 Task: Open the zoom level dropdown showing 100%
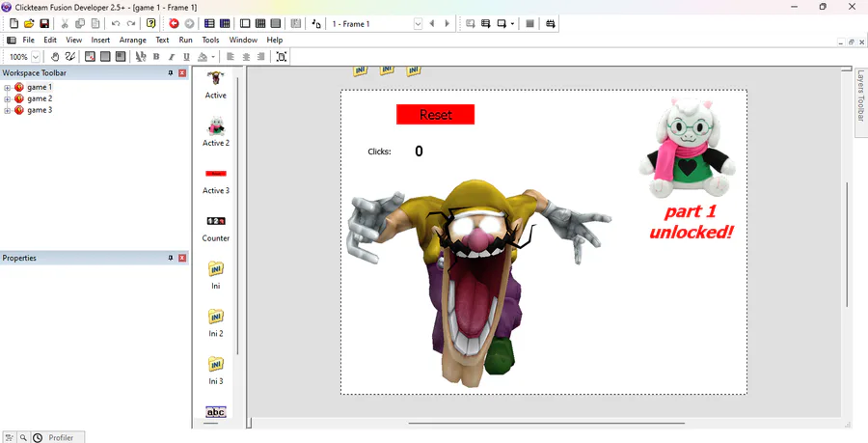(x=36, y=57)
